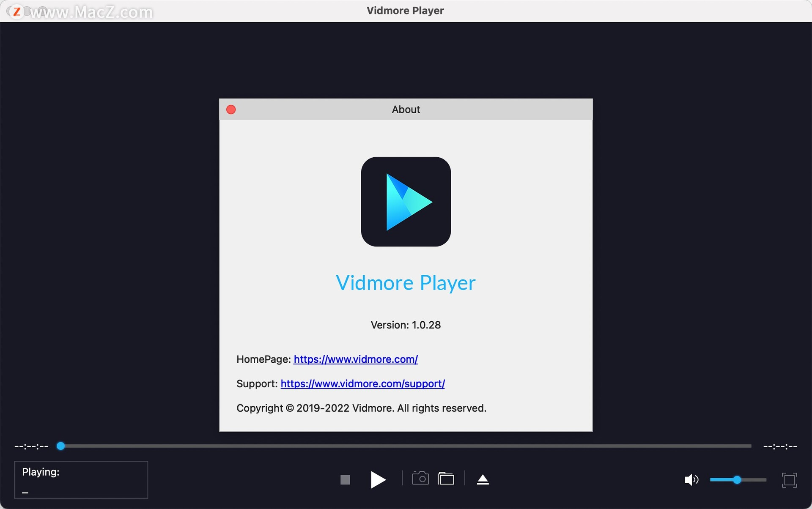The width and height of the screenshot is (812, 509).
Task: Click the copyright notice text
Action: [361, 408]
